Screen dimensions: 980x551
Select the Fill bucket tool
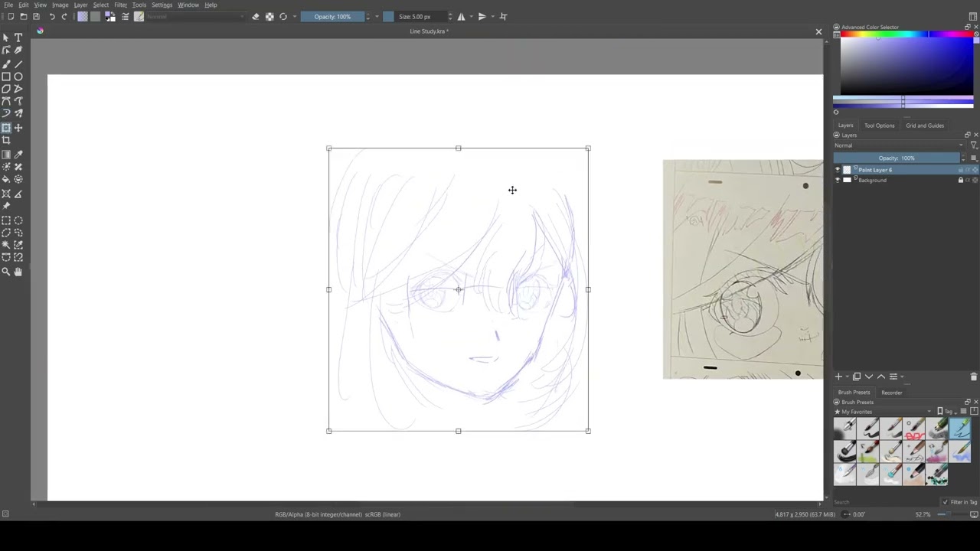point(6,179)
